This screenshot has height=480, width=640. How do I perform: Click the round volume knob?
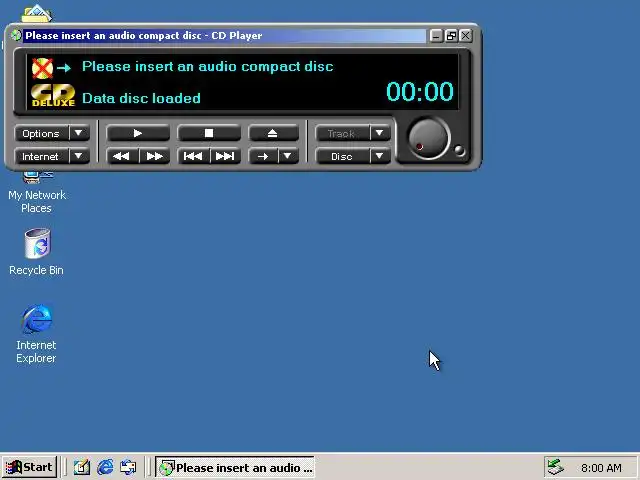429,139
